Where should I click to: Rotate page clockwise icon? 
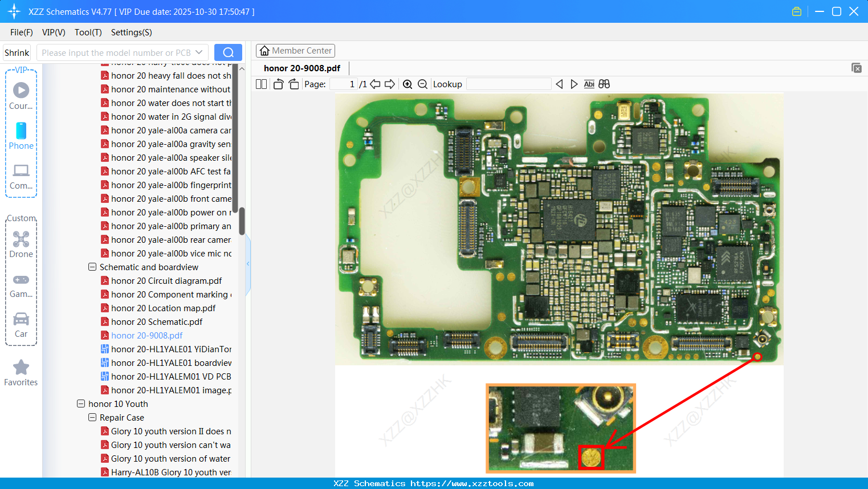[x=294, y=84]
